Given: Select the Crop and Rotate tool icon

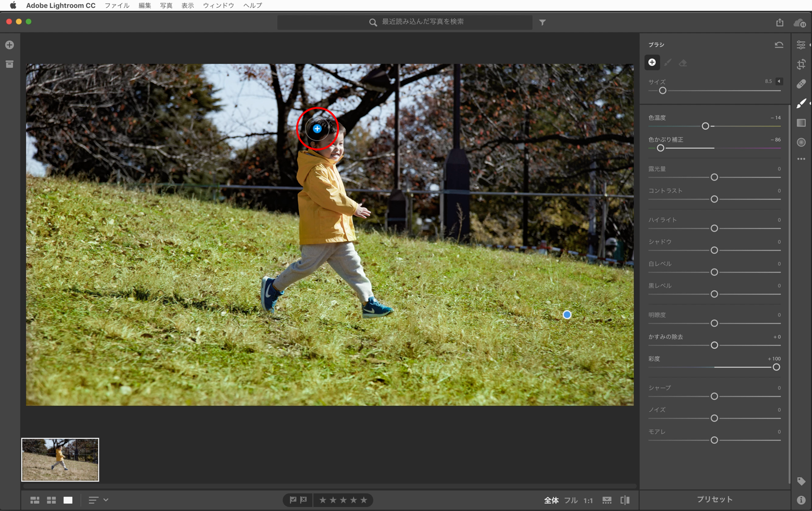Looking at the screenshot, I should coord(801,64).
